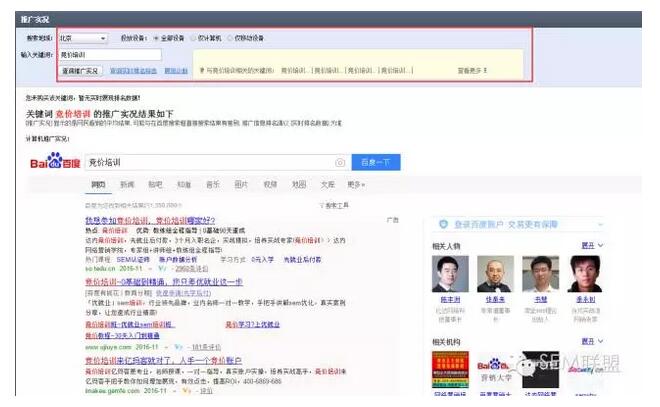Click the 竞价学习?上优就业 sublink

253,325
